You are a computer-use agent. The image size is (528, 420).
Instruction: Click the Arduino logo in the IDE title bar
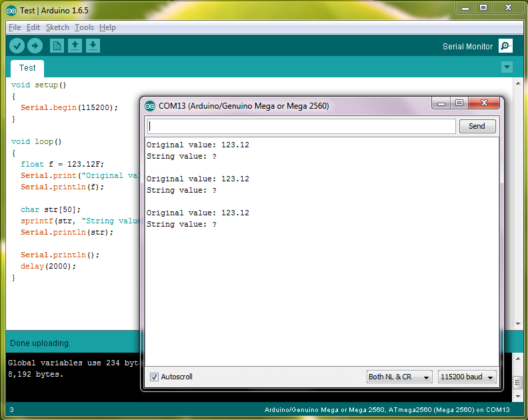pyautogui.click(x=11, y=11)
